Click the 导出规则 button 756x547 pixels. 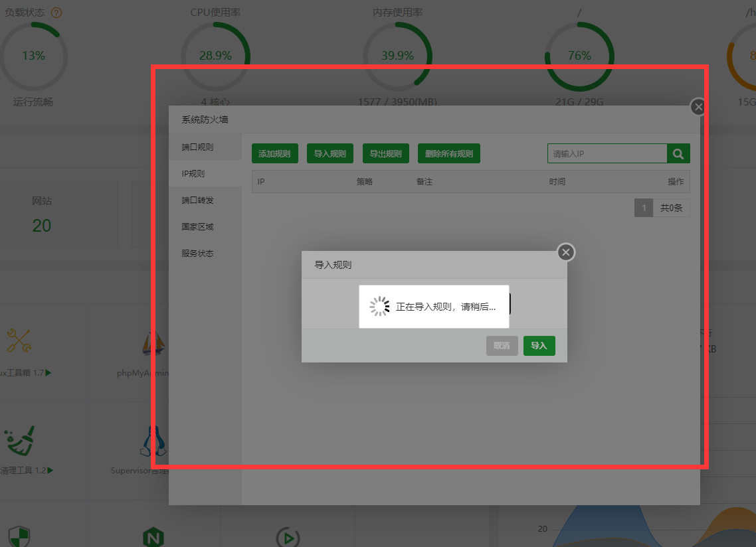(386, 153)
